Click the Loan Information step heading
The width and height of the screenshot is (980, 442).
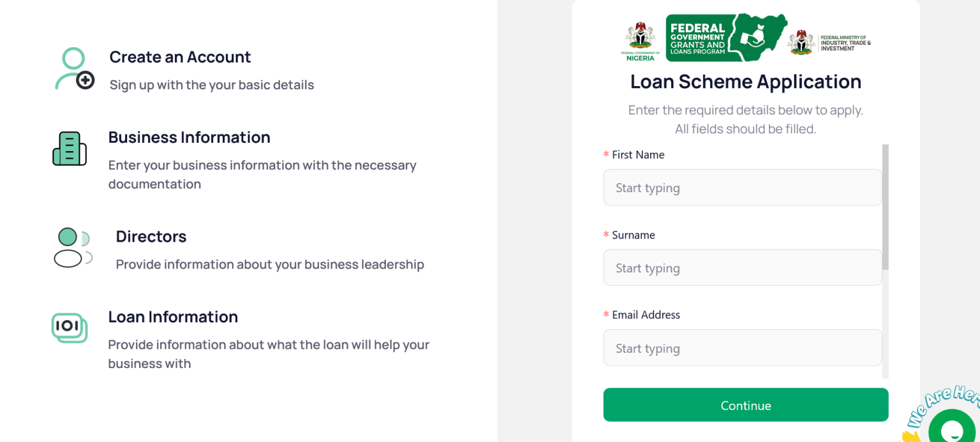173,316
